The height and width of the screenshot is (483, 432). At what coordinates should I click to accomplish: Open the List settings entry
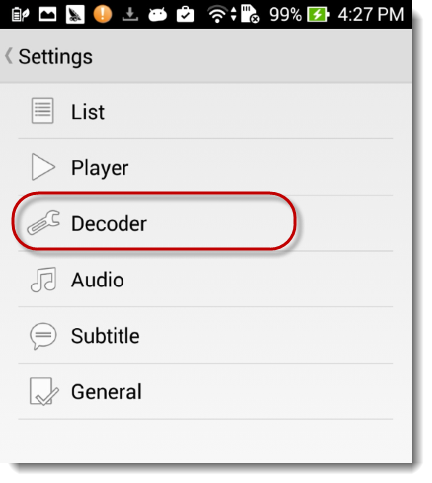pyautogui.click(x=206, y=111)
